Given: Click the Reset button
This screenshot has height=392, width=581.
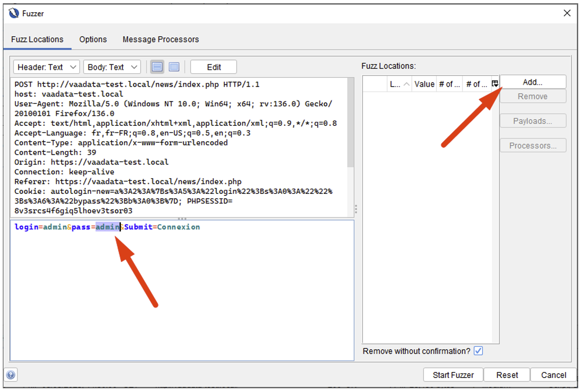Looking at the screenshot, I should point(507,375).
